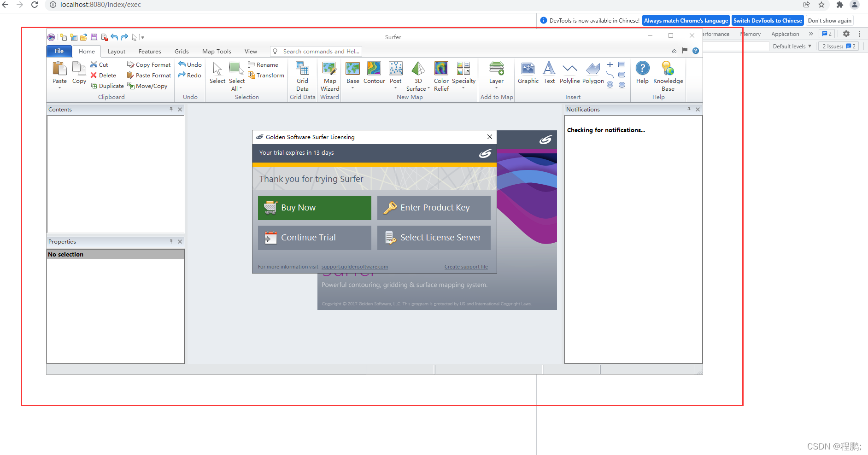Close the Contents panel

point(180,110)
